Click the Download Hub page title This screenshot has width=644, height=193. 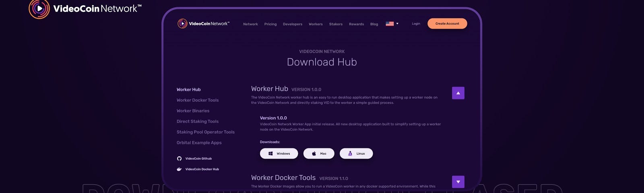pyautogui.click(x=322, y=62)
